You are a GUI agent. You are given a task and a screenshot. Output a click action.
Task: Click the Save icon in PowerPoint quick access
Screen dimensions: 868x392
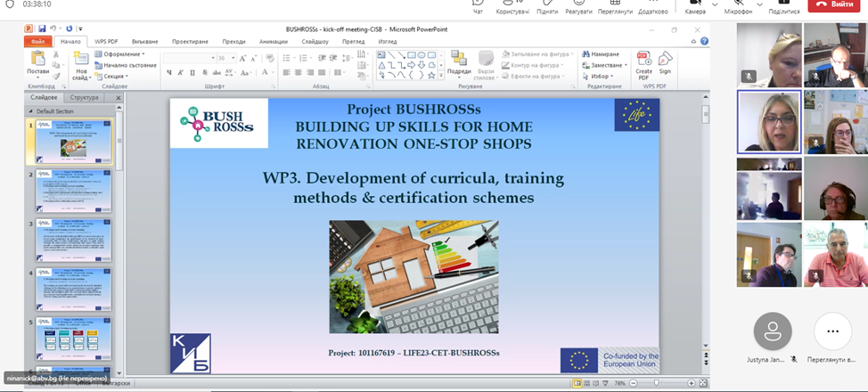[x=42, y=29]
